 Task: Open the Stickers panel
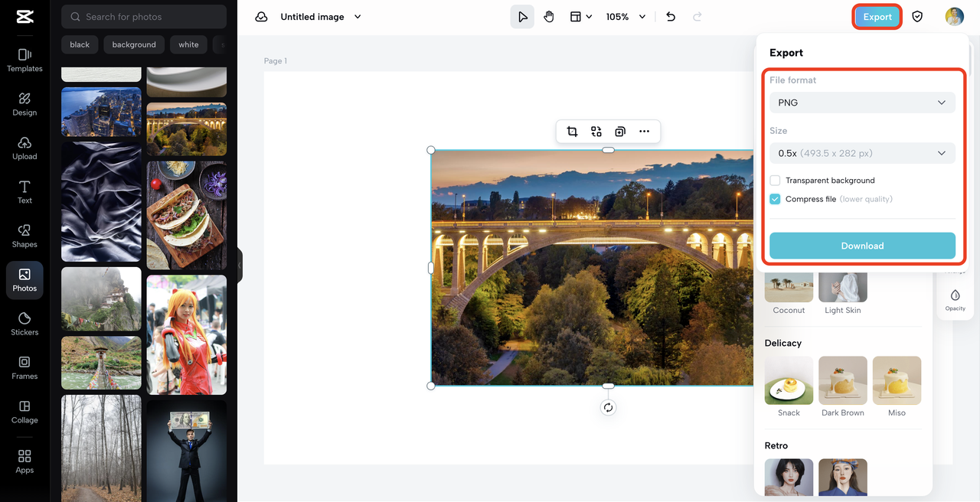[24, 324]
